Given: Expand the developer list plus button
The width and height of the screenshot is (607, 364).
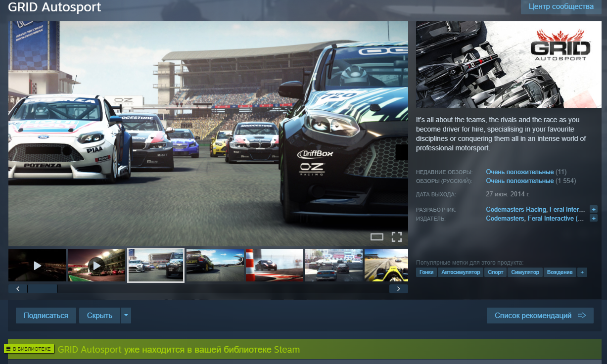Looking at the screenshot, I should [594, 209].
